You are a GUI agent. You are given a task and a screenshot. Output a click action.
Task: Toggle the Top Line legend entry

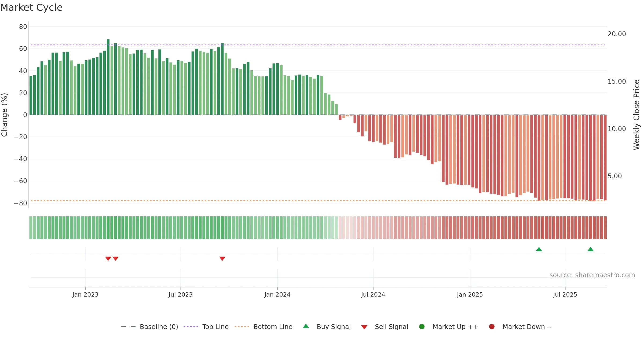pos(206,327)
